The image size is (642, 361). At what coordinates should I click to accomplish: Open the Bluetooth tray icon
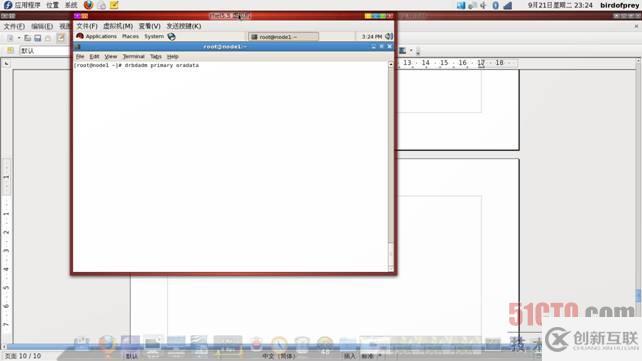[495, 5]
